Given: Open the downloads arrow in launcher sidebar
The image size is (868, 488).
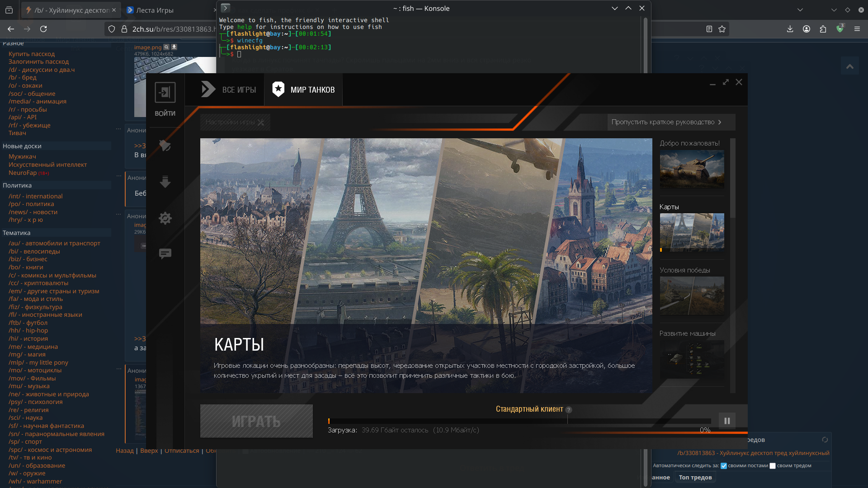Looking at the screenshot, I should tap(165, 182).
